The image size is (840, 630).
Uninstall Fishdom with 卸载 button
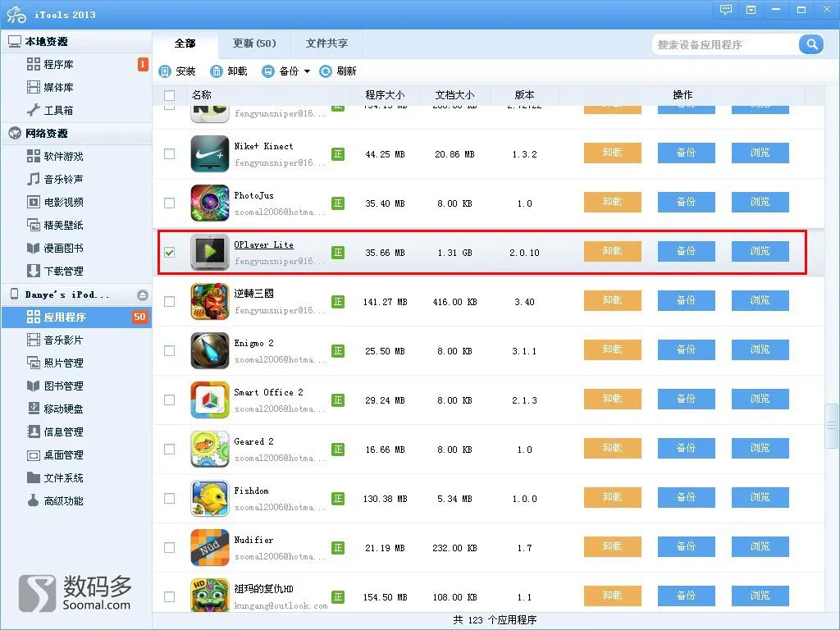[612, 498]
